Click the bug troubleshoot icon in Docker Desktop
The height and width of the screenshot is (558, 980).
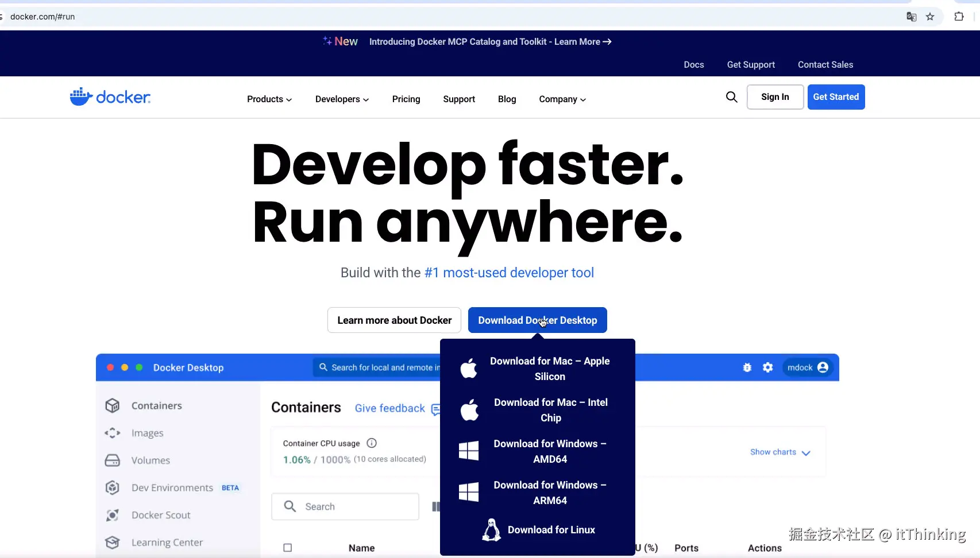(747, 367)
